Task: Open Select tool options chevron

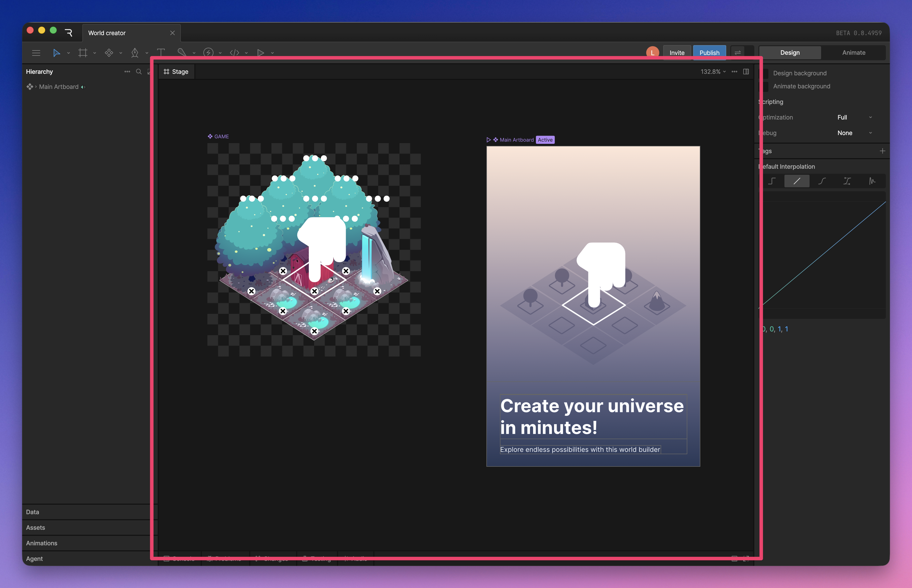Action: coord(69,53)
